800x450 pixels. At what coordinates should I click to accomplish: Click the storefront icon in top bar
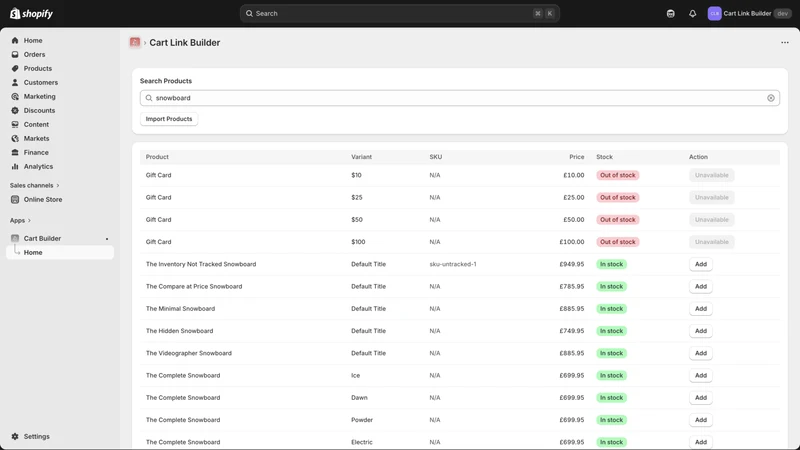click(670, 14)
